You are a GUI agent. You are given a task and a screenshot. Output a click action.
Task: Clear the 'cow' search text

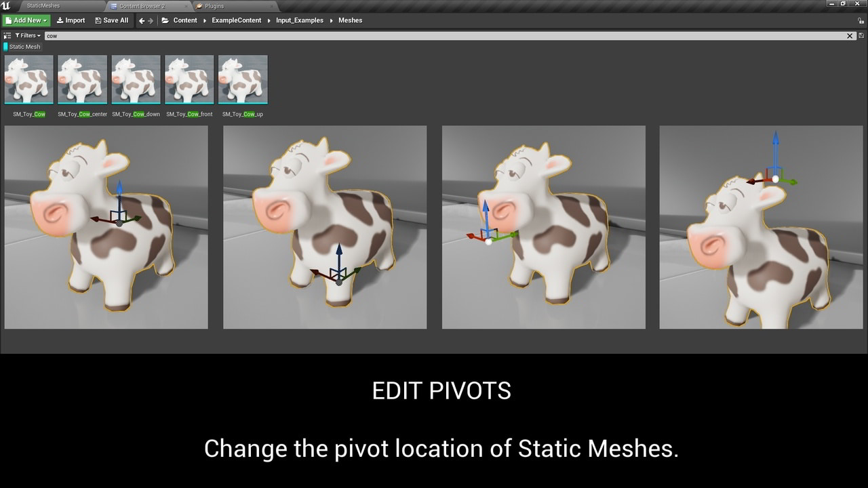[850, 35]
